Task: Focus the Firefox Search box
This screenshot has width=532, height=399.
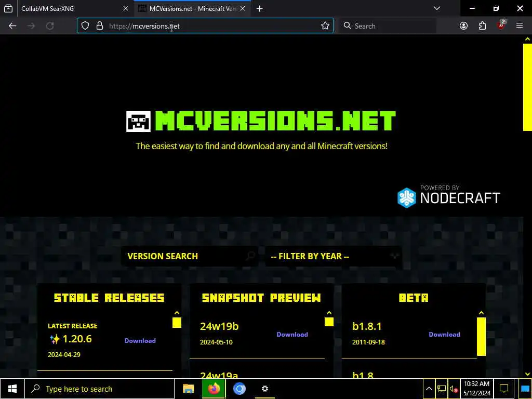Action: click(388, 26)
